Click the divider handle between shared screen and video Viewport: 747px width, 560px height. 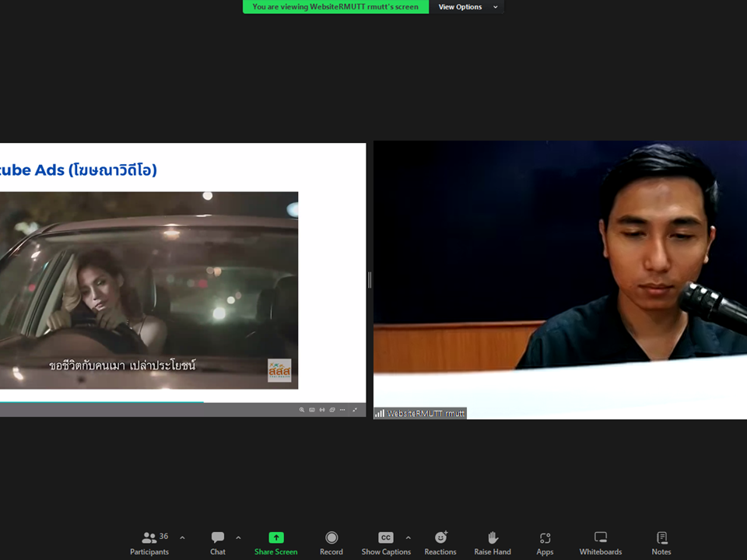[x=370, y=280]
